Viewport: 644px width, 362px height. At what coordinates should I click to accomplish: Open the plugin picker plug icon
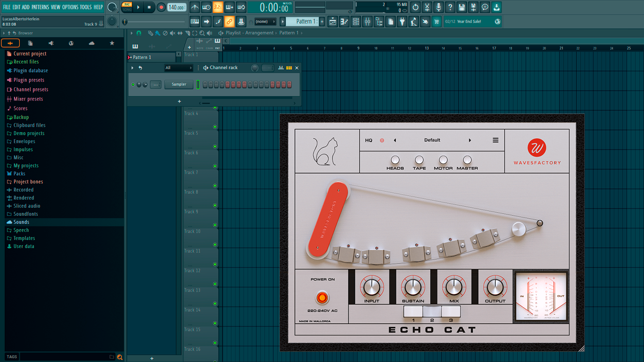coord(402,22)
